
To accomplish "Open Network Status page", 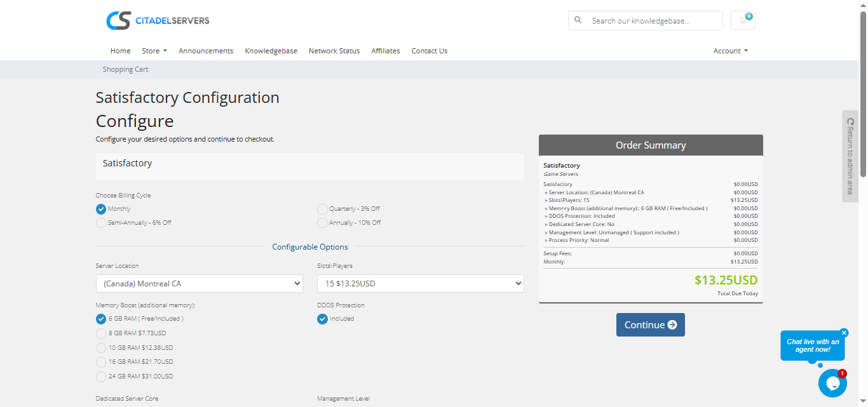I will coord(334,51).
